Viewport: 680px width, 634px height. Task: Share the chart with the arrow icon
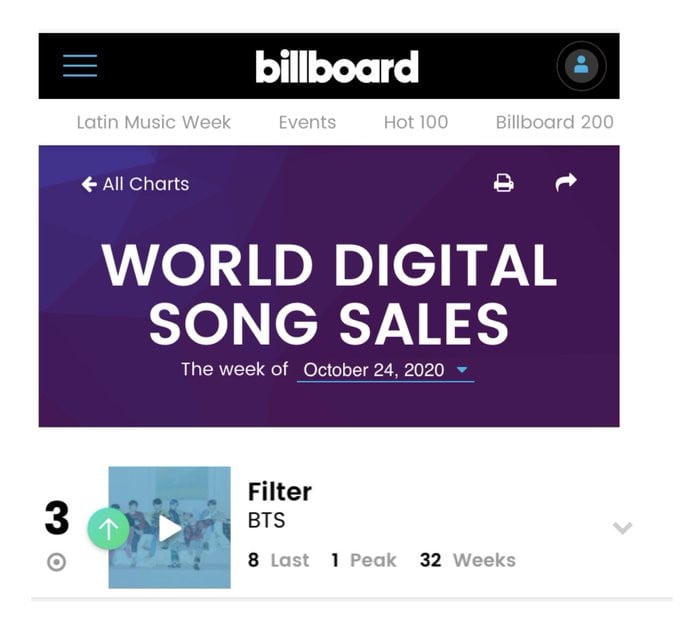(566, 182)
